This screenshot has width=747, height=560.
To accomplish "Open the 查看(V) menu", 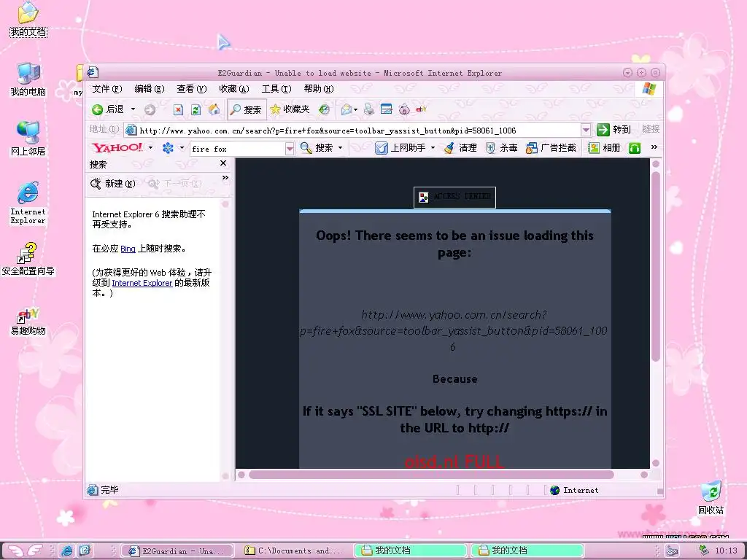I will point(192,89).
